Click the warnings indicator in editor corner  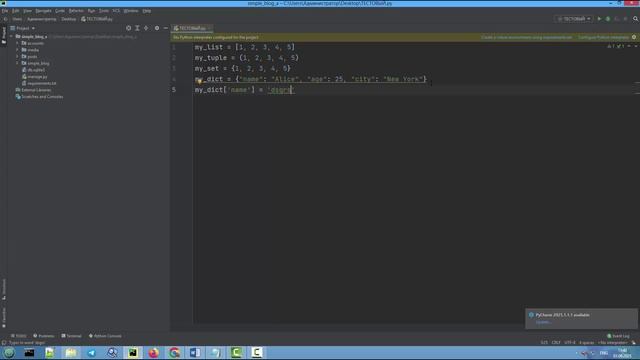616,46
